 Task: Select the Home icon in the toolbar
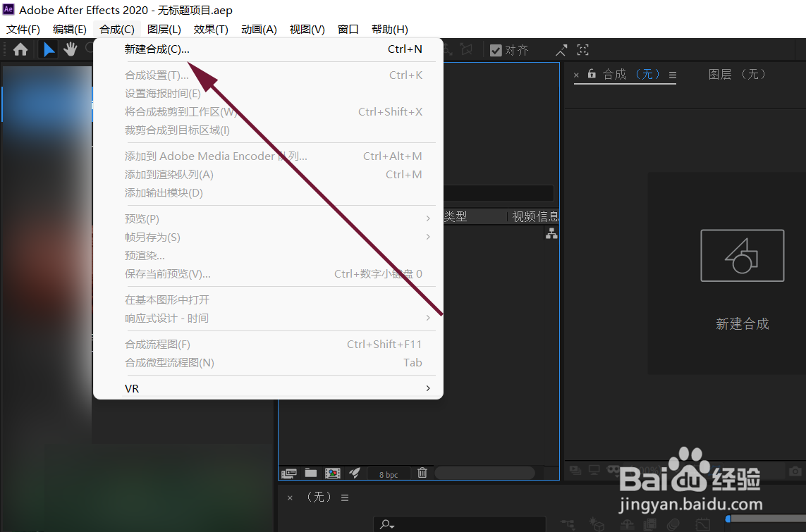[20, 49]
